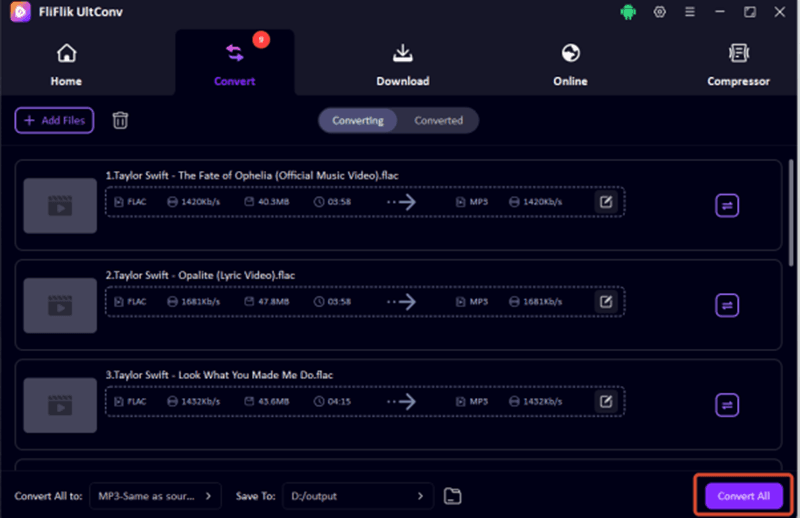Click the FliFlik UltConv logo icon

pyautogui.click(x=20, y=12)
